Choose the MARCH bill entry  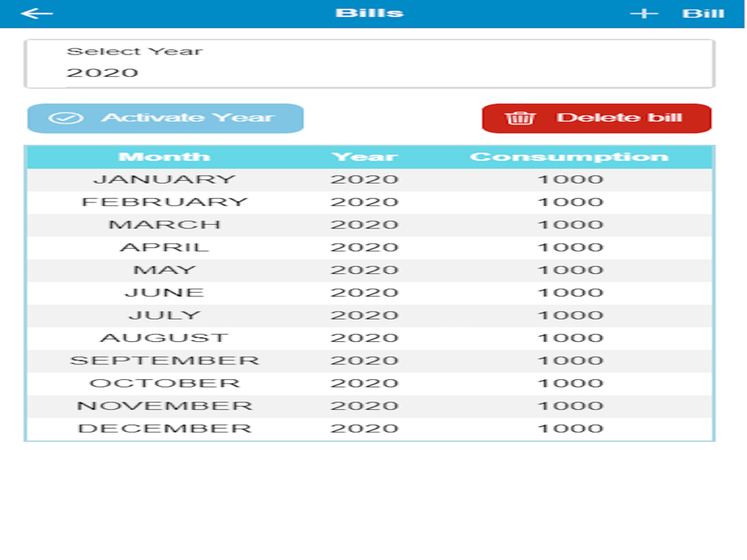[370, 225]
